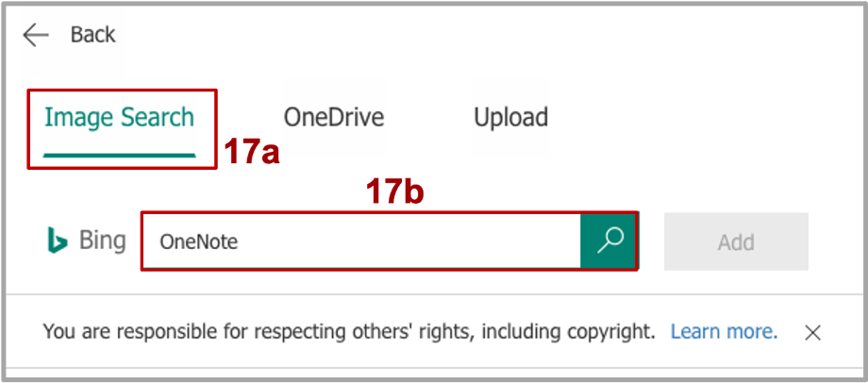868x383 pixels.
Task: Click the Bing logo icon
Action: [57, 241]
